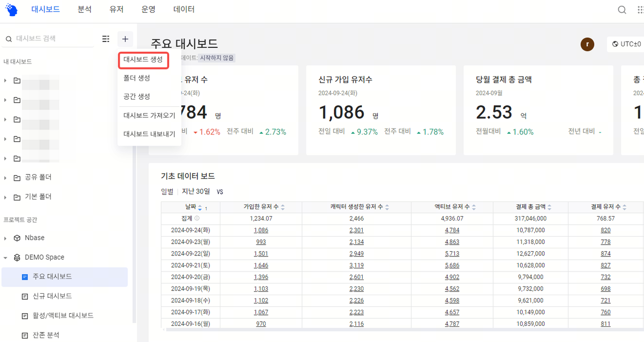The width and height of the screenshot is (644, 342).
Task: Click info icon next to 집계
Action: point(197,219)
